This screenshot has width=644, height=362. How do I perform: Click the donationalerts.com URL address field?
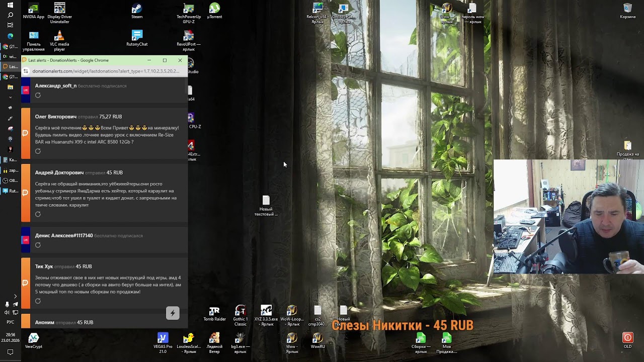(106, 71)
